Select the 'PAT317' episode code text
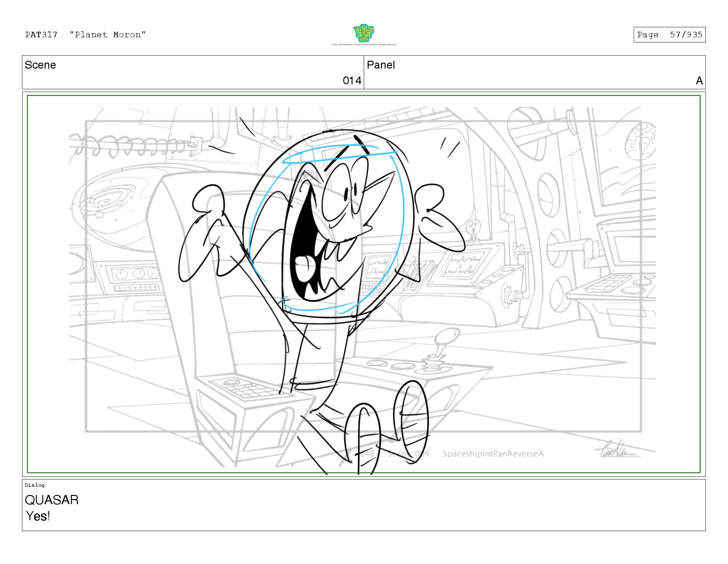The width and height of the screenshot is (728, 564). pos(41,35)
